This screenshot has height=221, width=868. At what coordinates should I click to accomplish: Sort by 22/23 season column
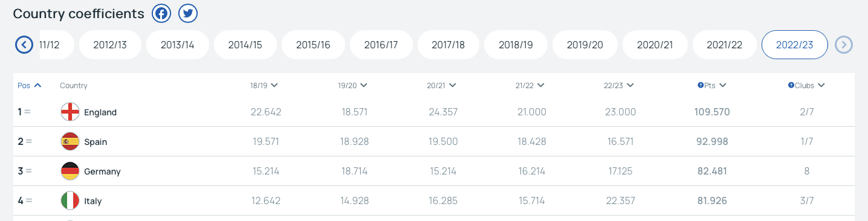[x=618, y=86]
